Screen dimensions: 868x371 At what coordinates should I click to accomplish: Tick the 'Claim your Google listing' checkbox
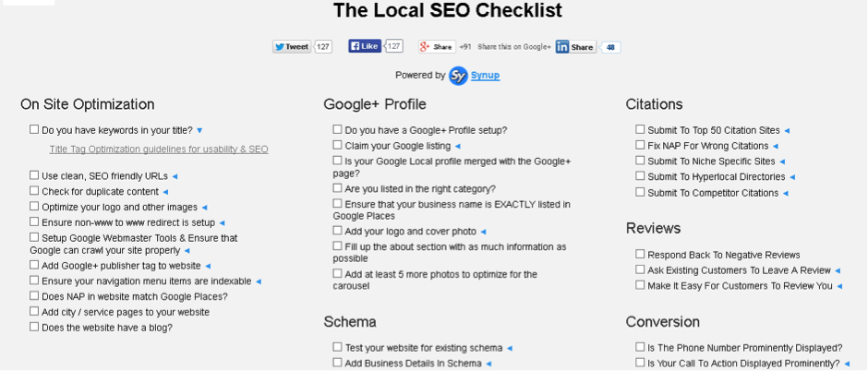[x=337, y=145]
